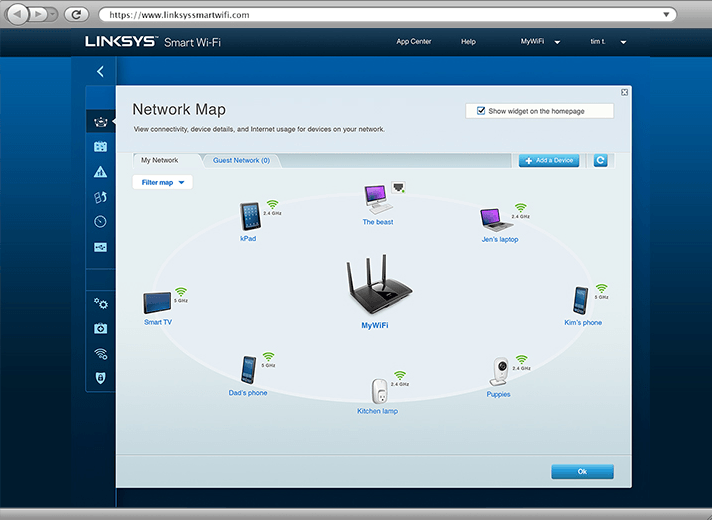Click Smart TV's 5 GHz Wi-Fi signal icon
The width and height of the screenshot is (712, 520).
click(x=181, y=292)
